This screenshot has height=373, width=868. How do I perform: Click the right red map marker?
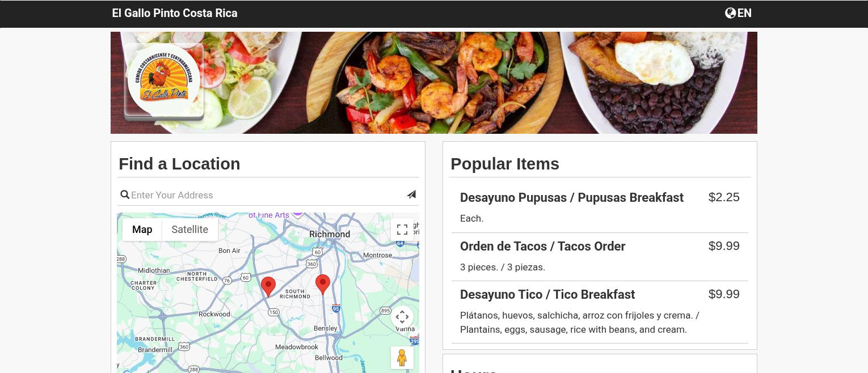pos(323,284)
